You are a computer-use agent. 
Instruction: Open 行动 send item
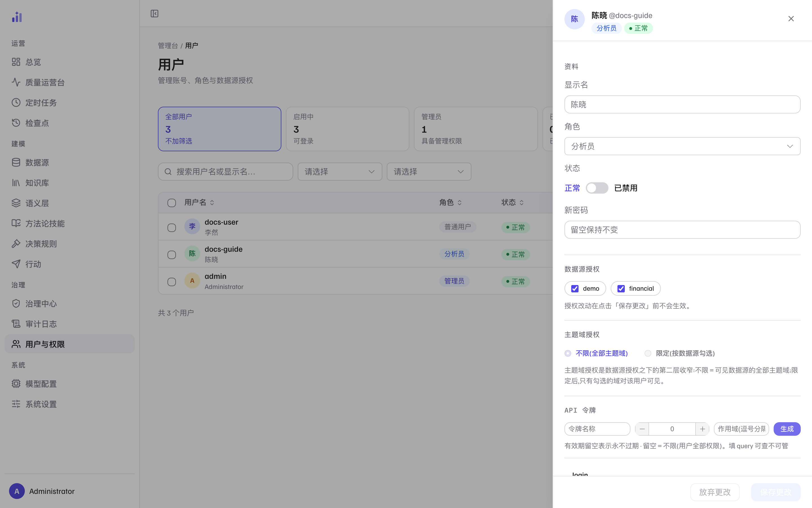pyautogui.click(x=69, y=264)
